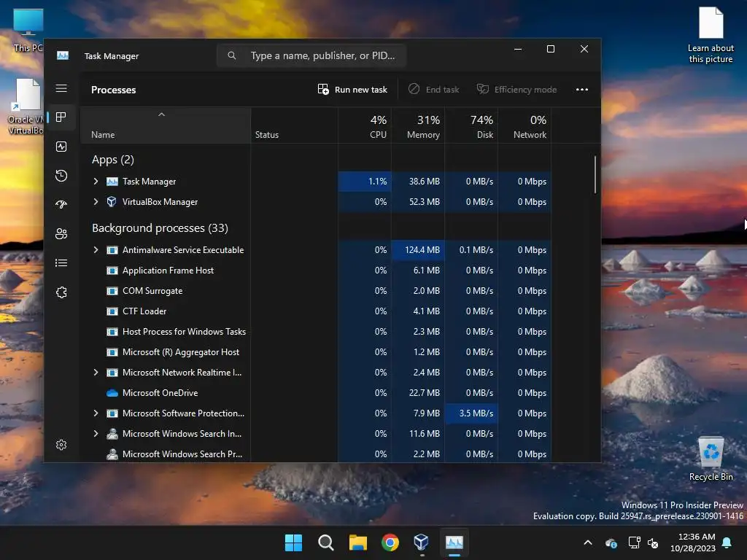The image size is (747, 560).
Task: Open File Explorer from the taskbar
Action: coord(357,542)
